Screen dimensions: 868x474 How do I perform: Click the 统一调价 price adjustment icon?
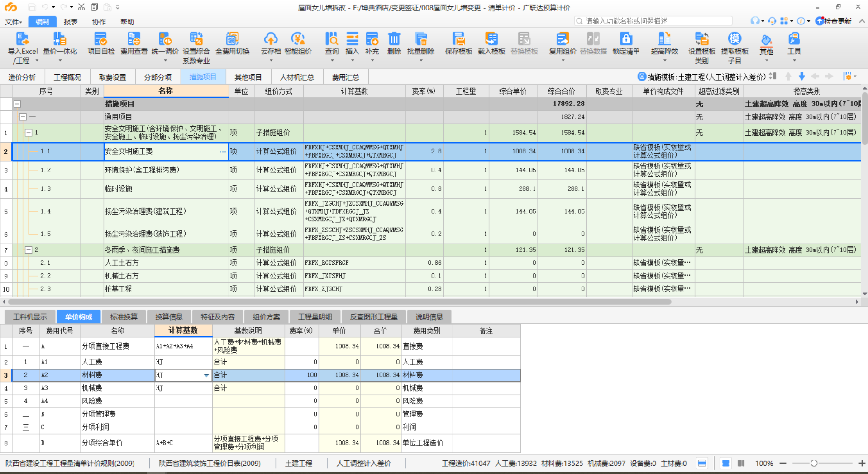(x=165, y=39)
